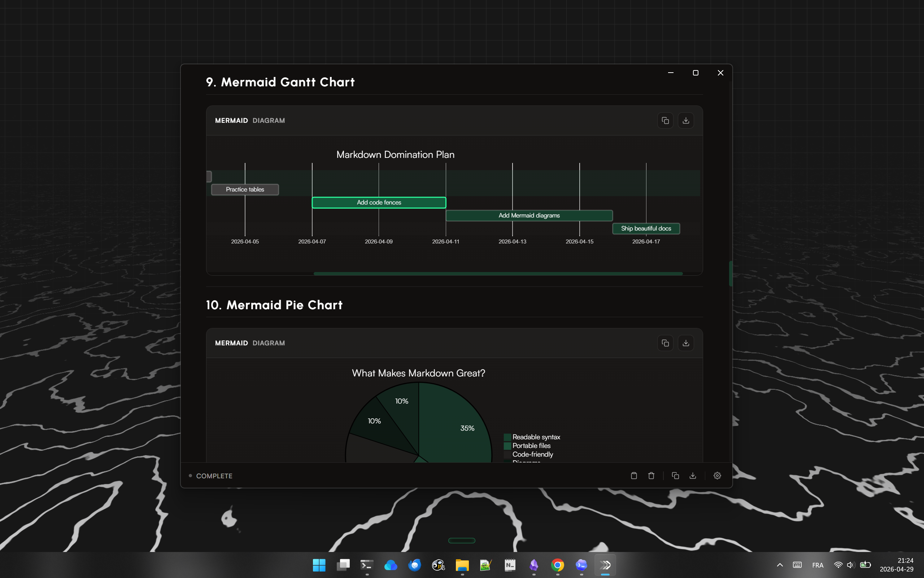The width and height of the screenshot is (924, 578).
Task: Open Thunderbird from the taskbar
Action: coord(415,565)
